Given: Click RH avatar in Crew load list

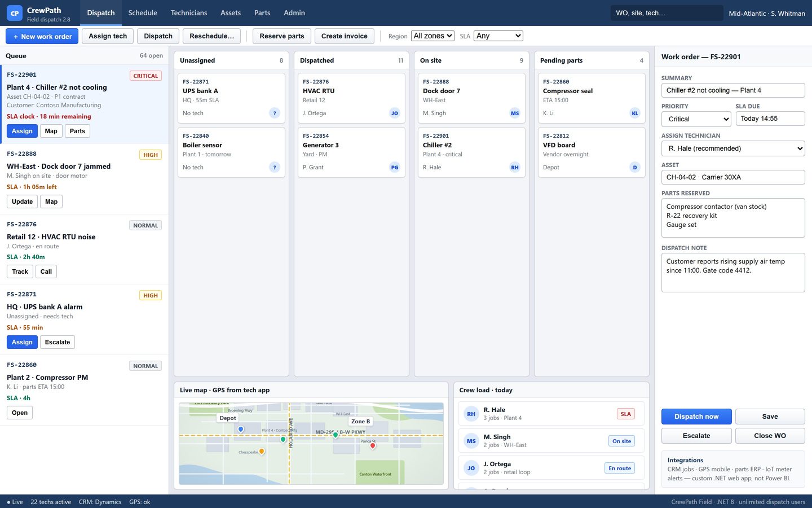Looking at the screenshot, I should pyautogui.click(x=471, y=414).
